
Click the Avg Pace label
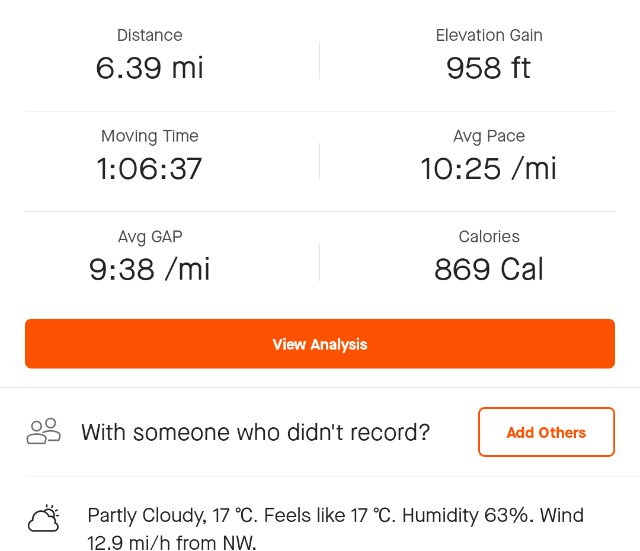click(489, 136)
